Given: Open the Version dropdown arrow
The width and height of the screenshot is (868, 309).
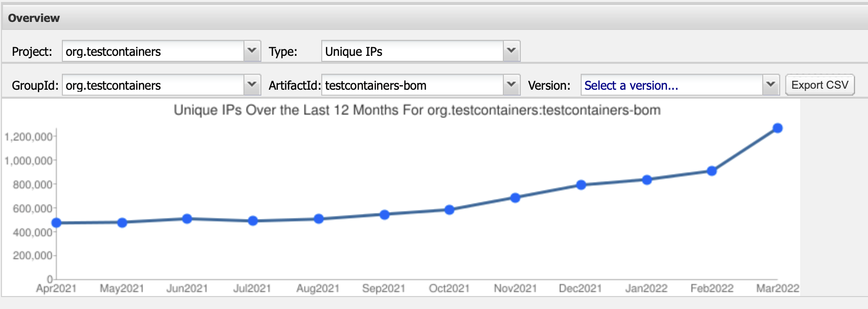Looking at the screenshot, I should 770,85.
